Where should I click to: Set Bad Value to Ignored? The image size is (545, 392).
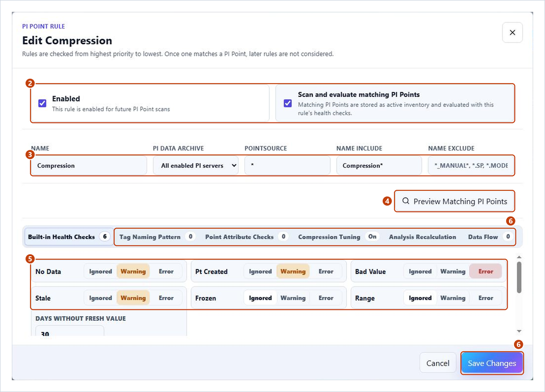point(420,271)
